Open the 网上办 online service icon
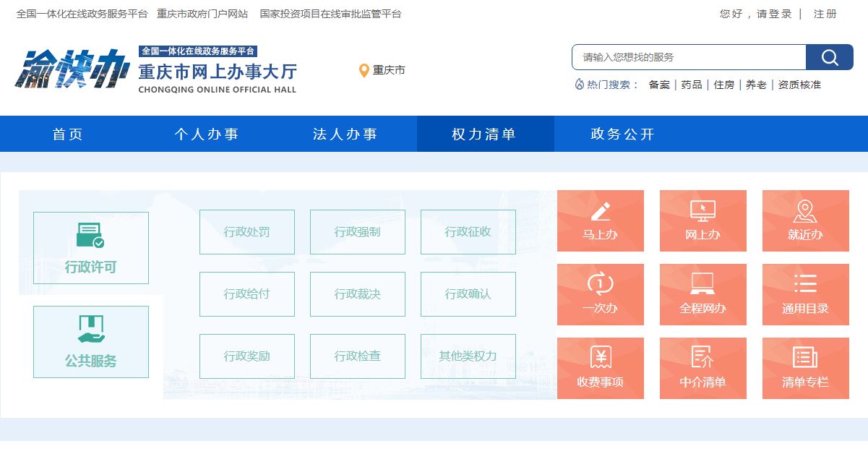 702,220
